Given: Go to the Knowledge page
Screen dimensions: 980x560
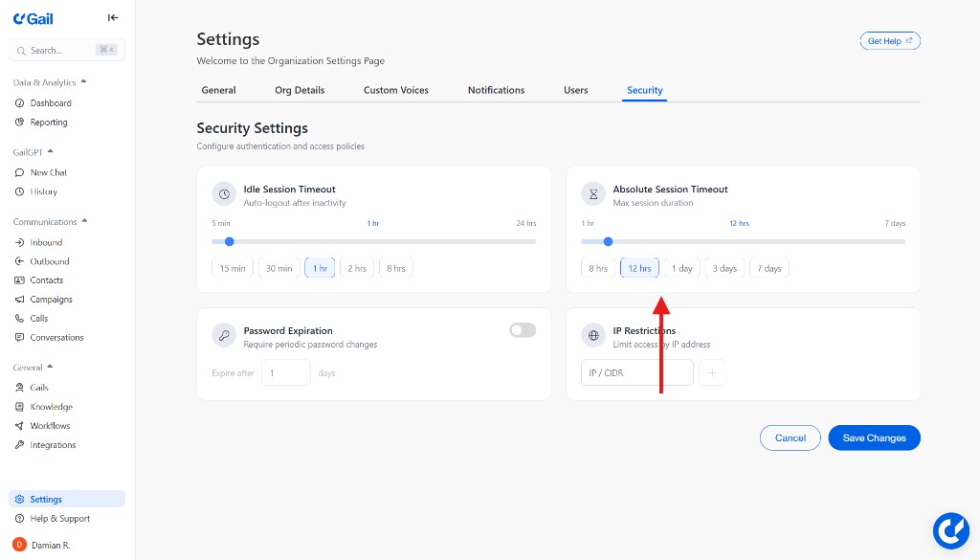Looking at the screenshot, I should point(51,407).
